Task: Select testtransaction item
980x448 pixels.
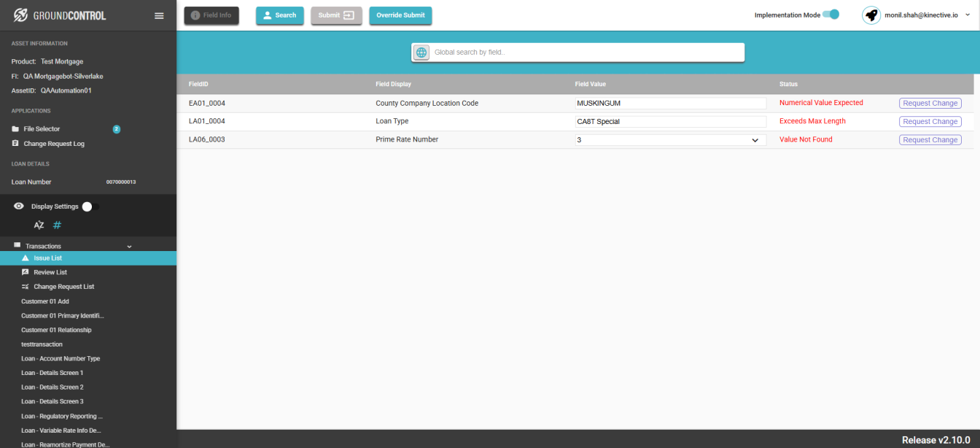Action: (42, 344)
